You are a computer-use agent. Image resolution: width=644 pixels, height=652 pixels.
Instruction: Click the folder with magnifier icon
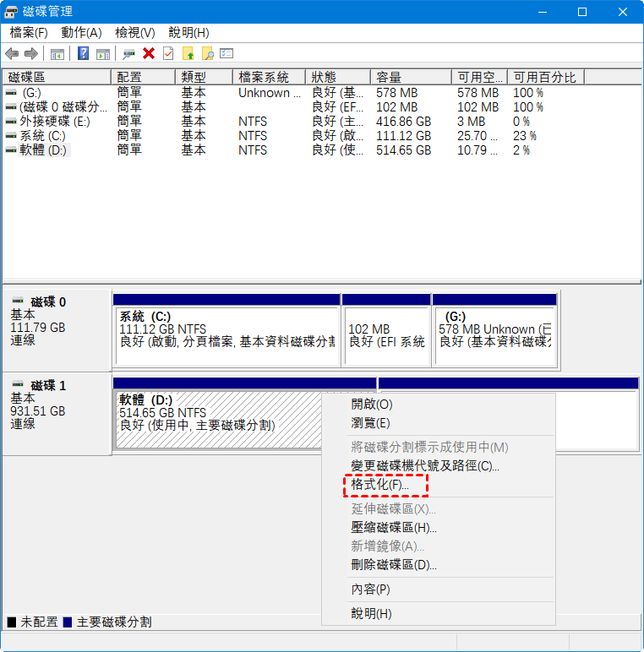coord(207,54)
